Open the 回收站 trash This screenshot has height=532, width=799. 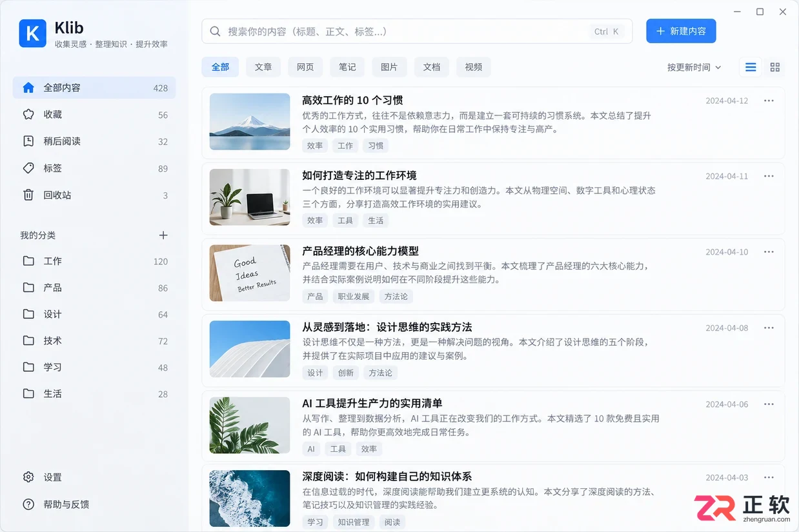point(94,195)
